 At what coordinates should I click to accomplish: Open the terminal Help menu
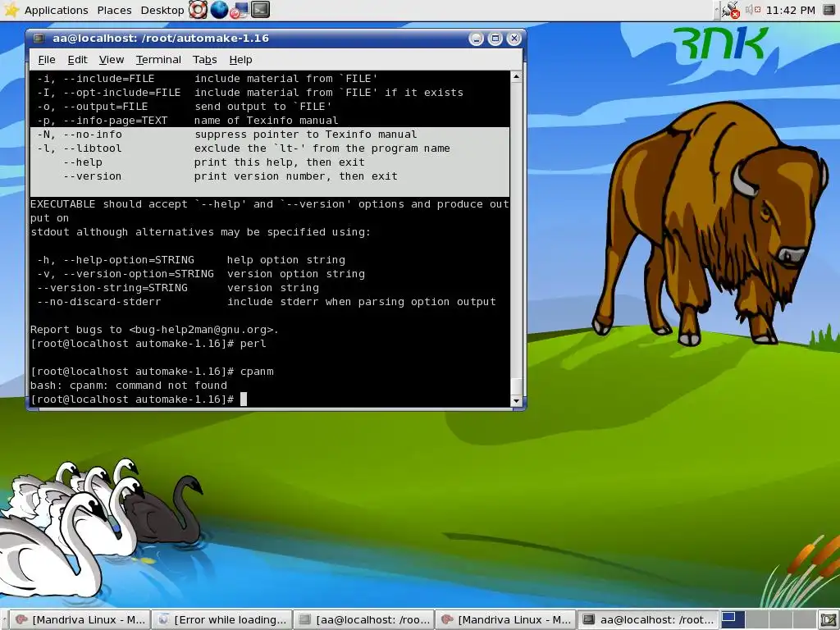click(240, 59)
